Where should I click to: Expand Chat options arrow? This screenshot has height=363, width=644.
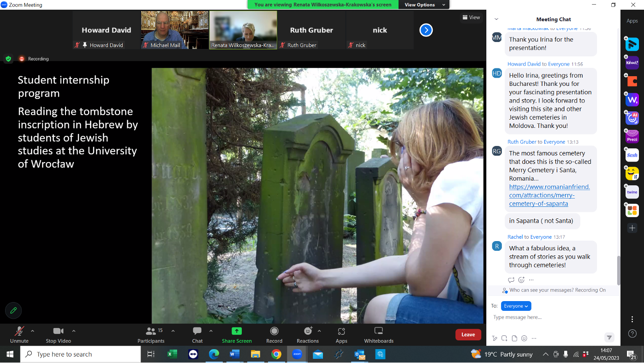[x=211, y=331]
